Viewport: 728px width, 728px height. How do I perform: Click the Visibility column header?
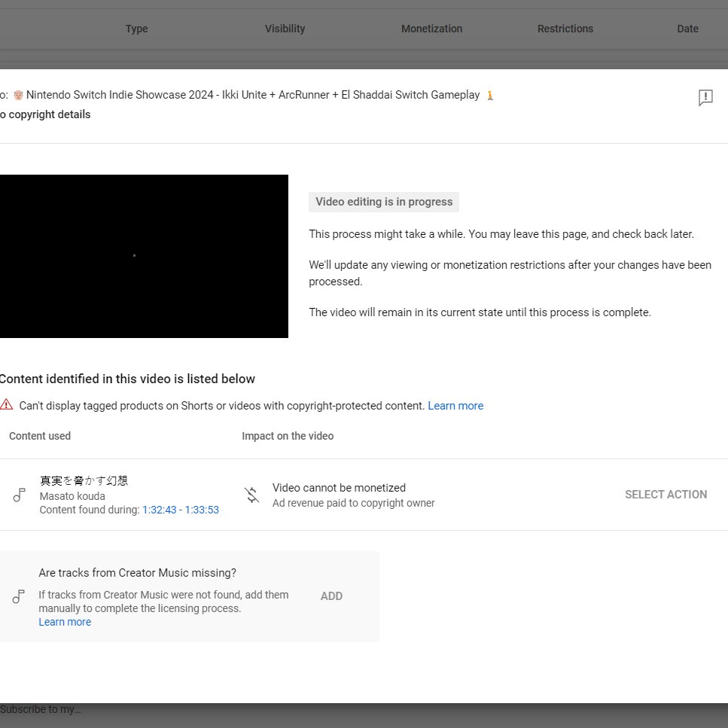285,29
